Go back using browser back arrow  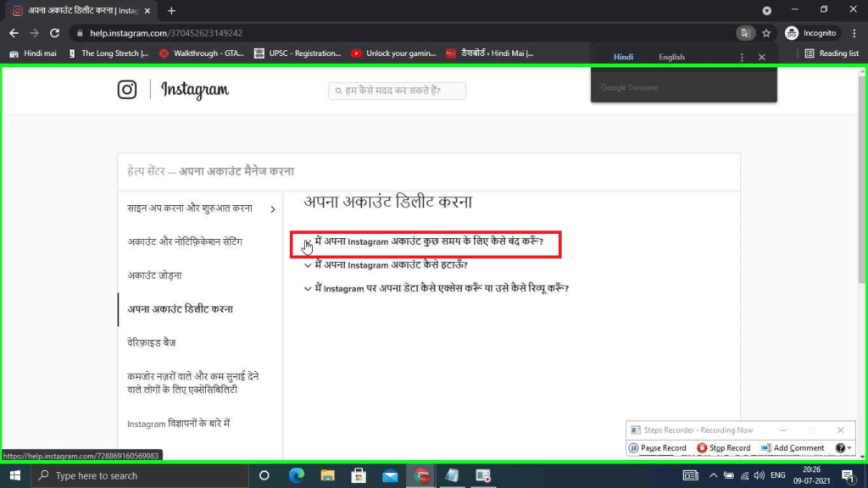pos(14,33)
